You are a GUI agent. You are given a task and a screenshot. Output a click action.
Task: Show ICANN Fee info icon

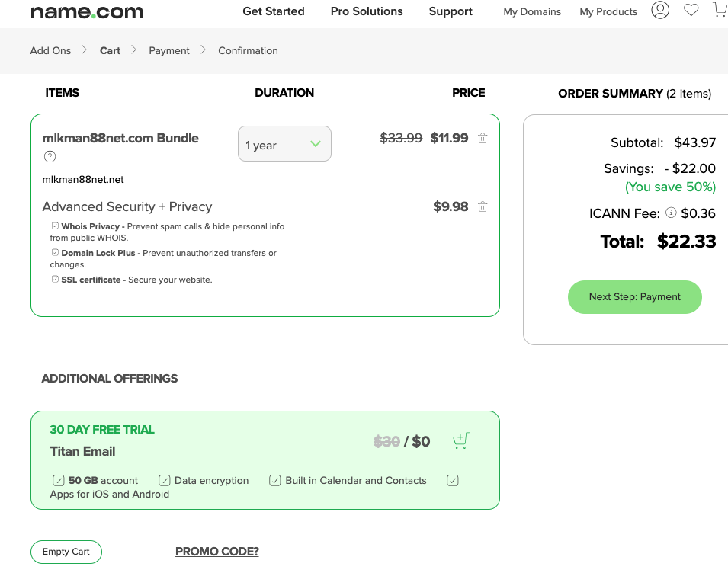tap(671, 213)
